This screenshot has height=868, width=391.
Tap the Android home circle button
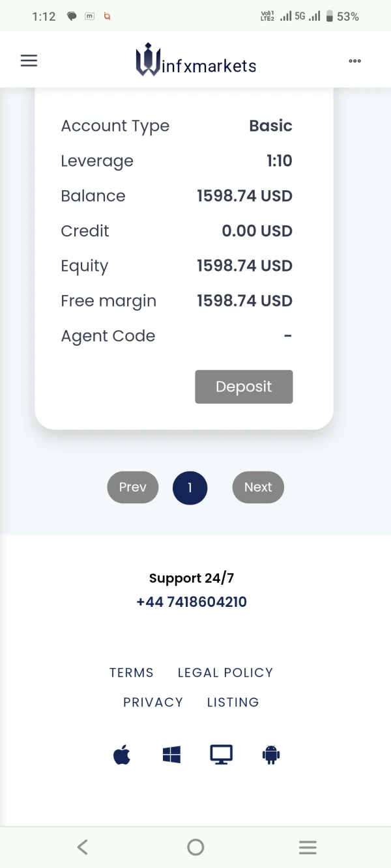pyautogui.click(x=195, y=847)
